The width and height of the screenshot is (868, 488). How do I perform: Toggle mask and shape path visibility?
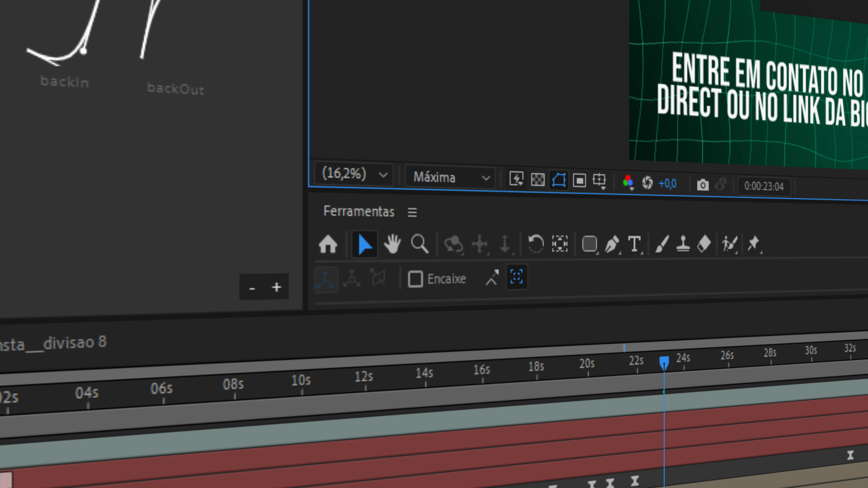coord(558,180)
